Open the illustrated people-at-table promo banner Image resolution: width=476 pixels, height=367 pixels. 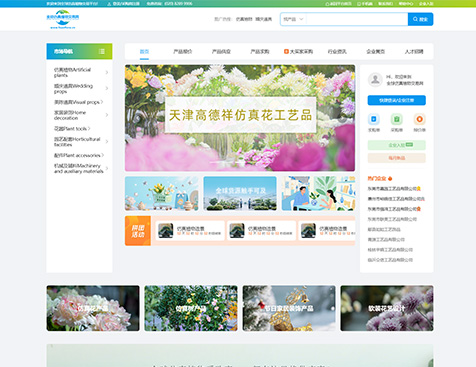(x=318, y=193)
